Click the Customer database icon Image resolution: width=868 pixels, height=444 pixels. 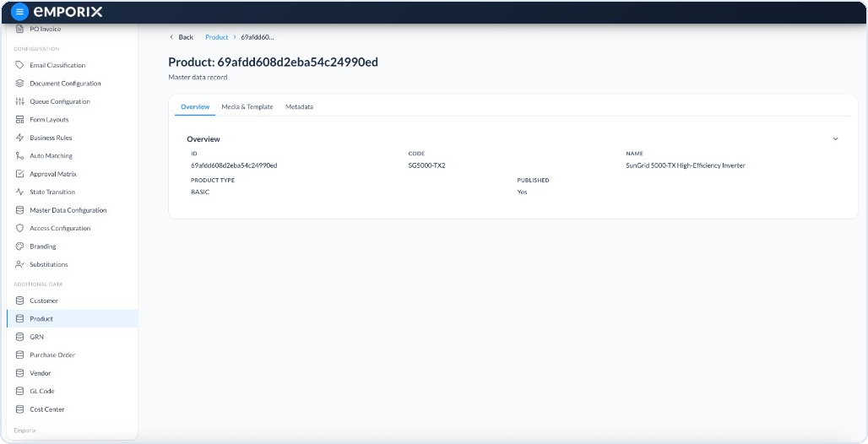tap(20, 301)
